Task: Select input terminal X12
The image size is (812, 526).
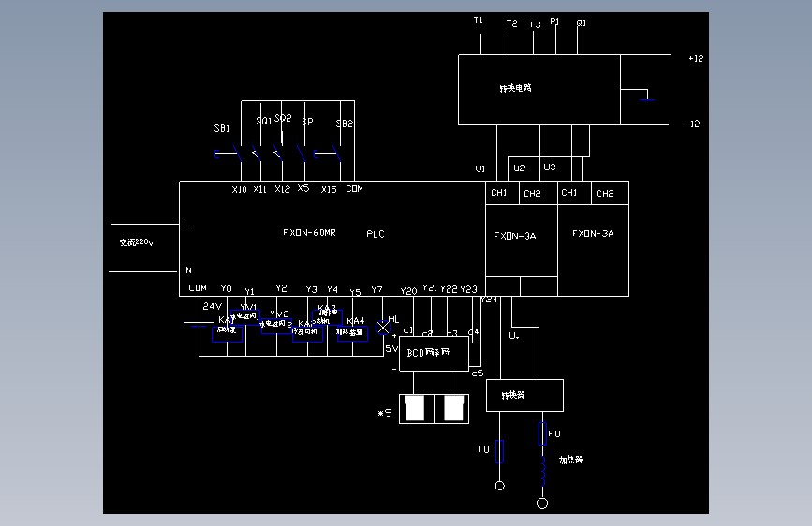Action: click(x=282, y=189)
